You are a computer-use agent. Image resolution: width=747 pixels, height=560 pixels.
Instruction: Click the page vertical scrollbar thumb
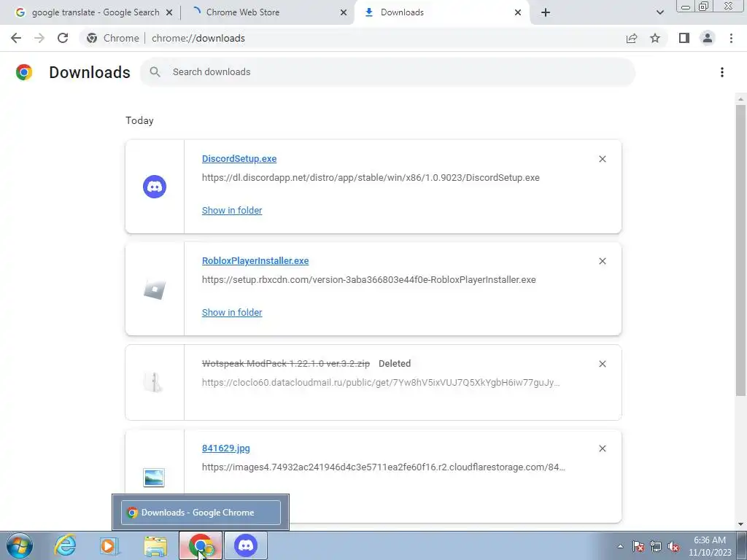tap(740, 250)
